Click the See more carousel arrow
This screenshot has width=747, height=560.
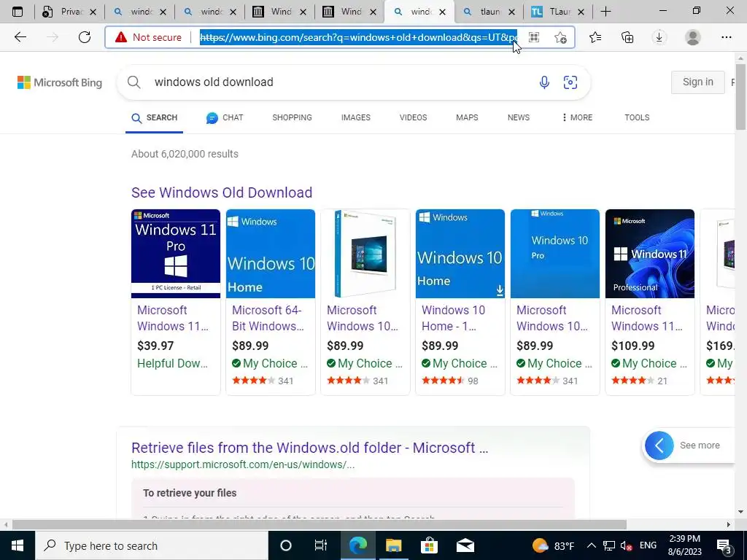(x=659, y=446)
